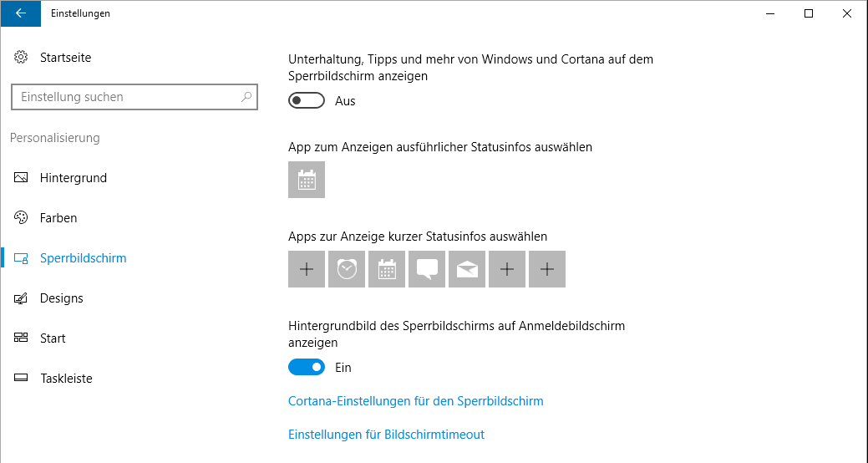The height and width of the screenshot is (463, 868).
Task: Open the Start personalization page
Action: pyautogui.click(x=53, y=338)
